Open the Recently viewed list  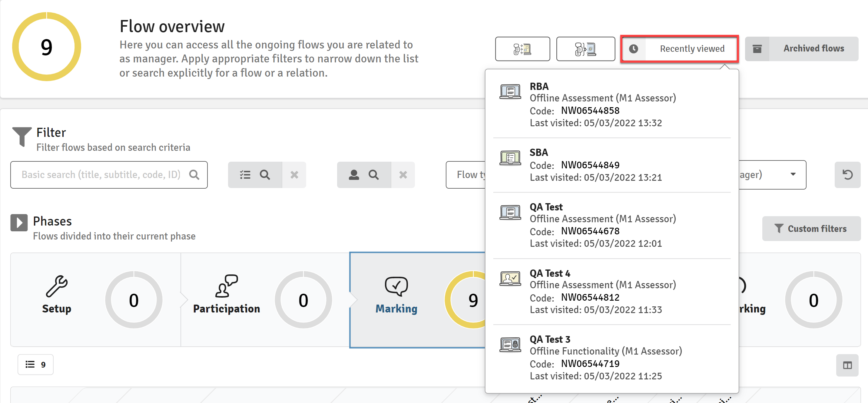679,49
